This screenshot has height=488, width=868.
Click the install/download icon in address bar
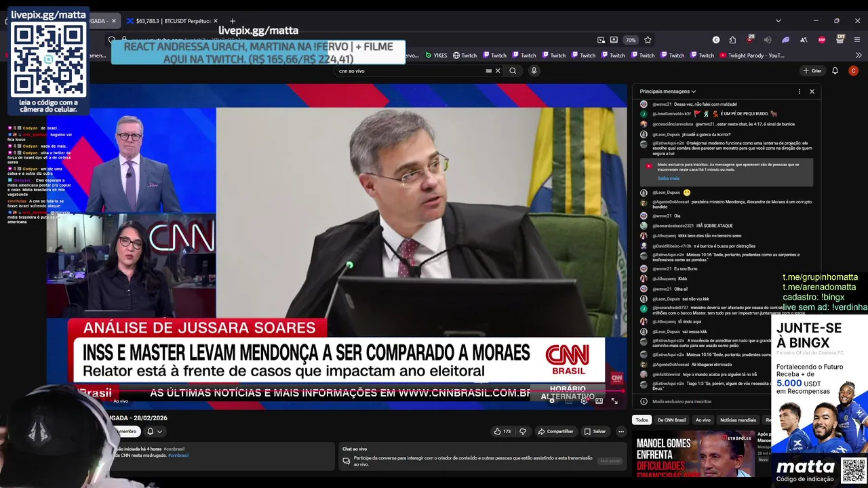[614, 40]
